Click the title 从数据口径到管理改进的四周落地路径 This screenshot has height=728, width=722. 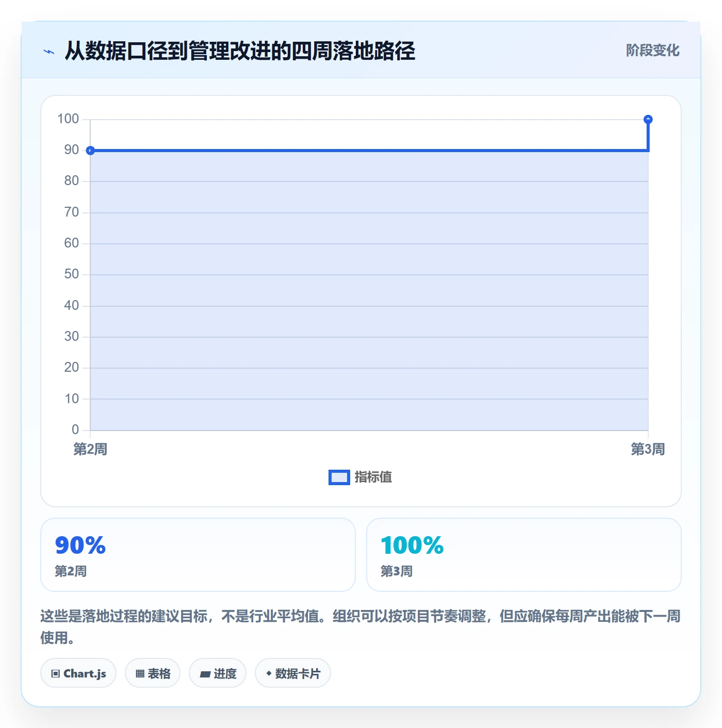[x=240, y=51]
